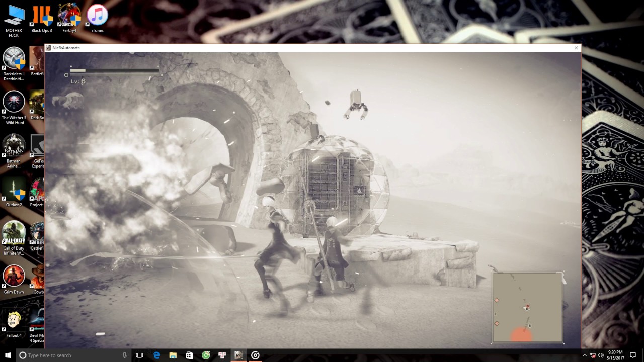Select the computer (This PC) desktop icon
This screenshot has height=362, width=644.
pyautogui.click(x=14, y=21)
